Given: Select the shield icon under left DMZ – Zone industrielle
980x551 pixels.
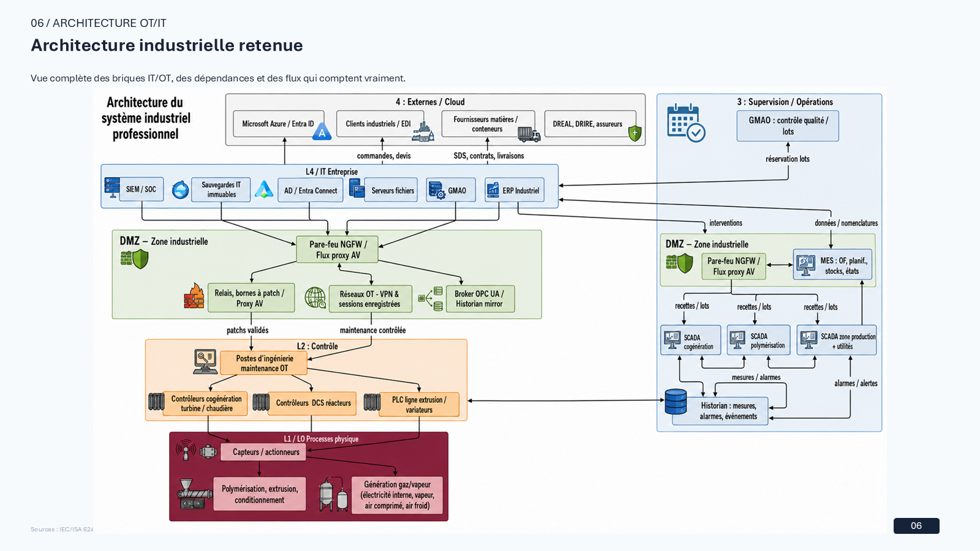Looking at the screenshot, I should coord(135,259).
